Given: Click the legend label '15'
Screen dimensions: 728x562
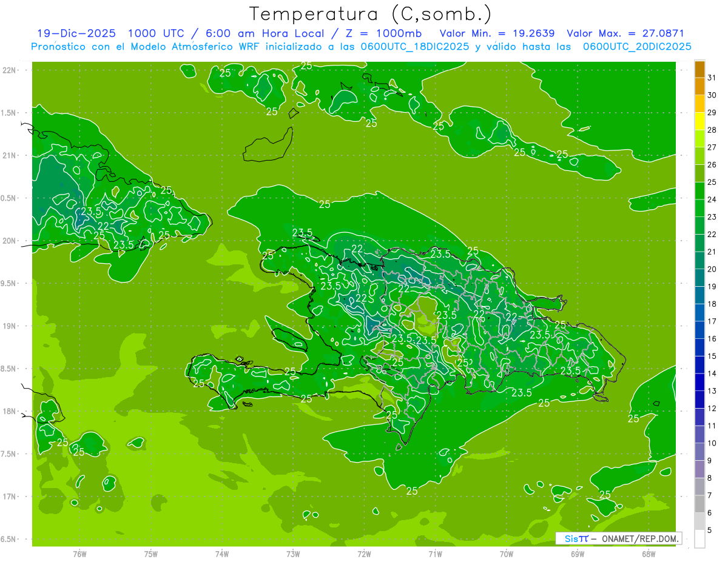Looking at the screenshot, I should pyautogui.click(x=712, y=356).
